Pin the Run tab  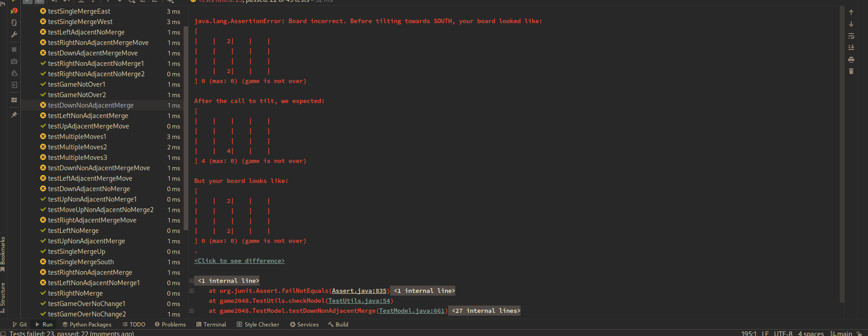(14, 115)
